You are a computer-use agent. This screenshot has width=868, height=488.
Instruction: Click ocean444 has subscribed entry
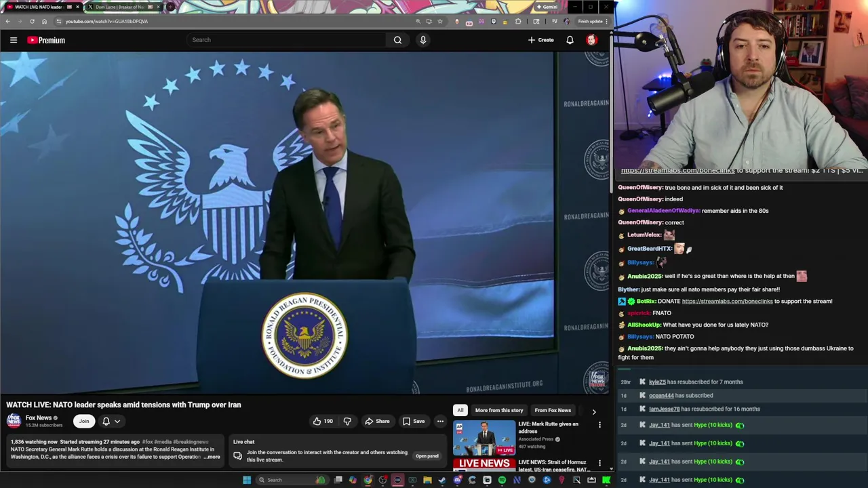(681, 395)
